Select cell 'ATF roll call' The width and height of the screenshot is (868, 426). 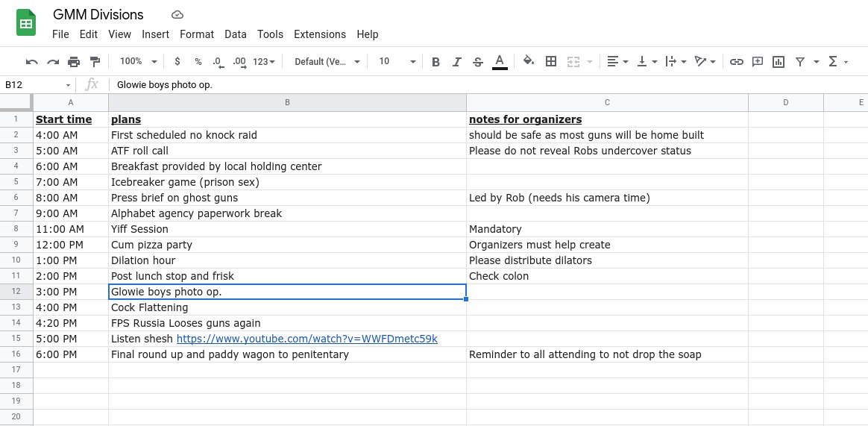click(287, 151)
